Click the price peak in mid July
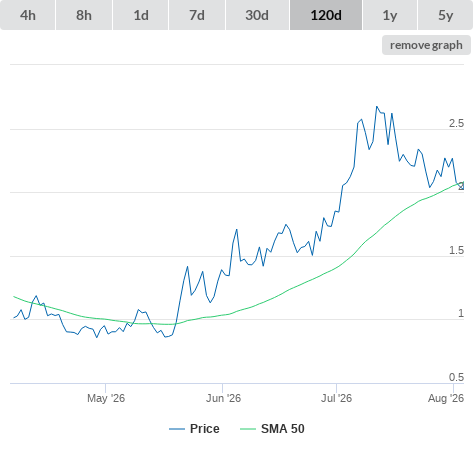The image size is (474, 455). (377, 107)
